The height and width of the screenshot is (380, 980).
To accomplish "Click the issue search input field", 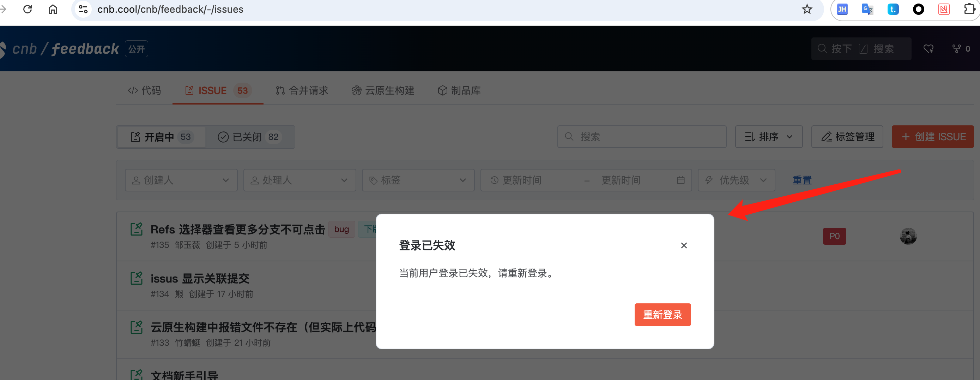I will 642,137.
